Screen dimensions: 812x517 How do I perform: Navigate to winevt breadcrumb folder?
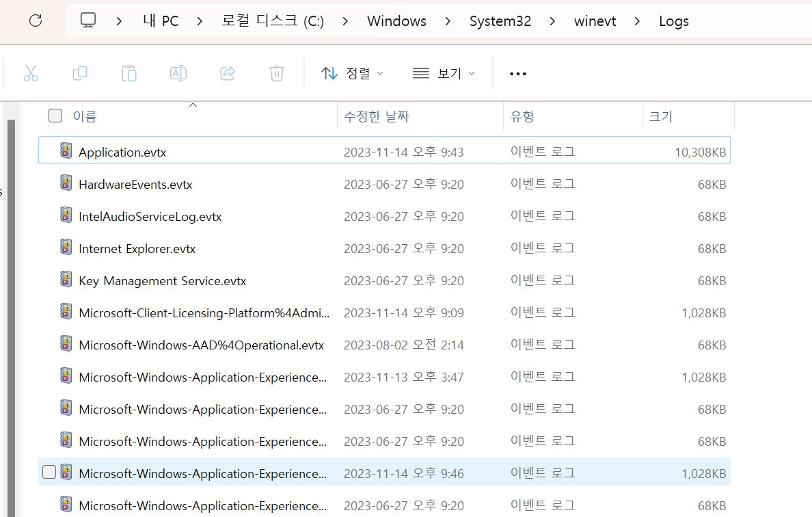point(595,21)
